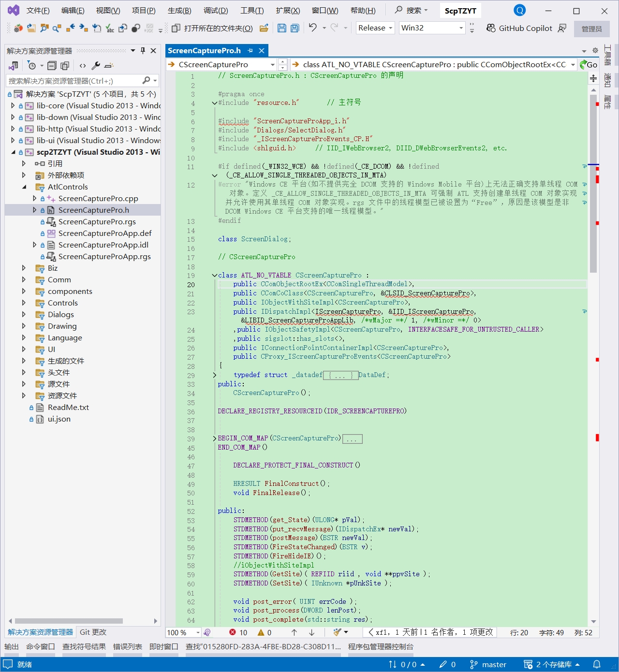Expand the Dialogs folder in the tree
The height and width of the screenshot is (672, 619).
coord(24,314)
